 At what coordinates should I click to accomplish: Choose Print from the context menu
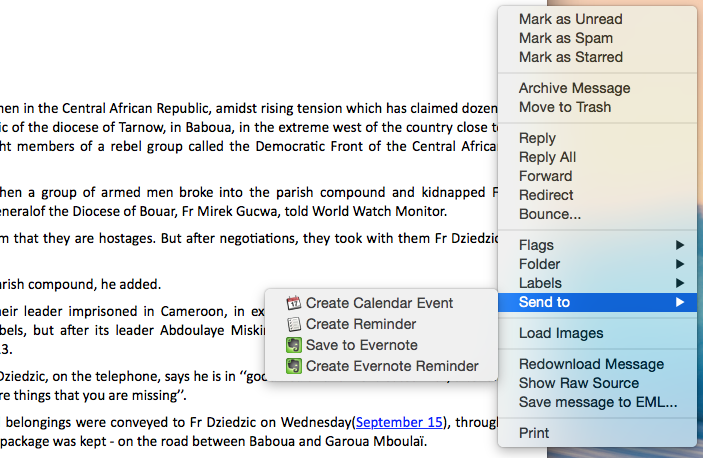pos(597,433)
